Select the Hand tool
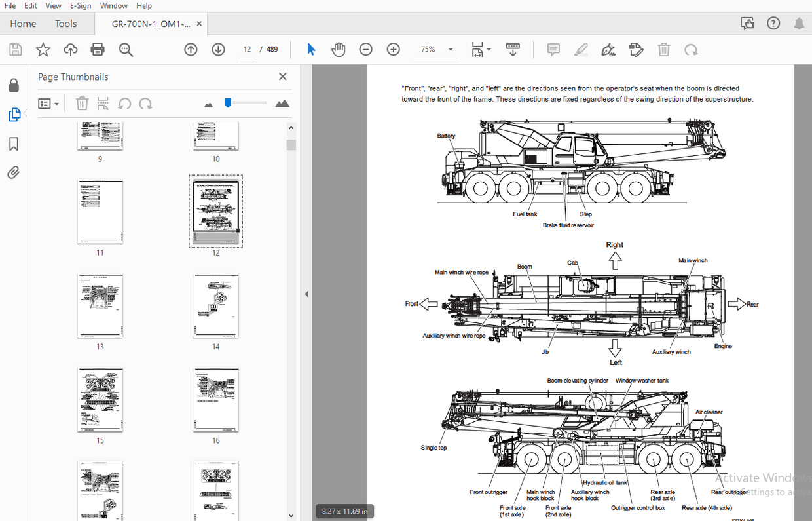Screen dimensions: 812x521 click(x=338, y=49)
